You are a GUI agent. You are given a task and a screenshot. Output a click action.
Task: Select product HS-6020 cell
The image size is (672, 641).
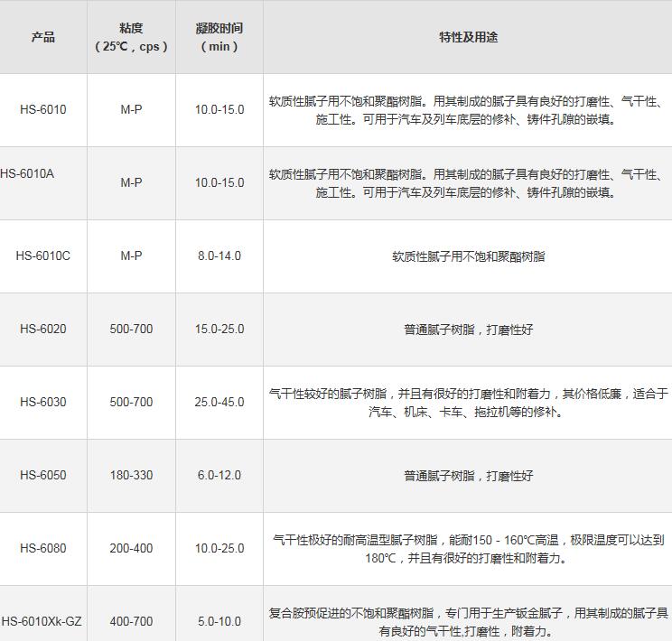click(43, 329)
